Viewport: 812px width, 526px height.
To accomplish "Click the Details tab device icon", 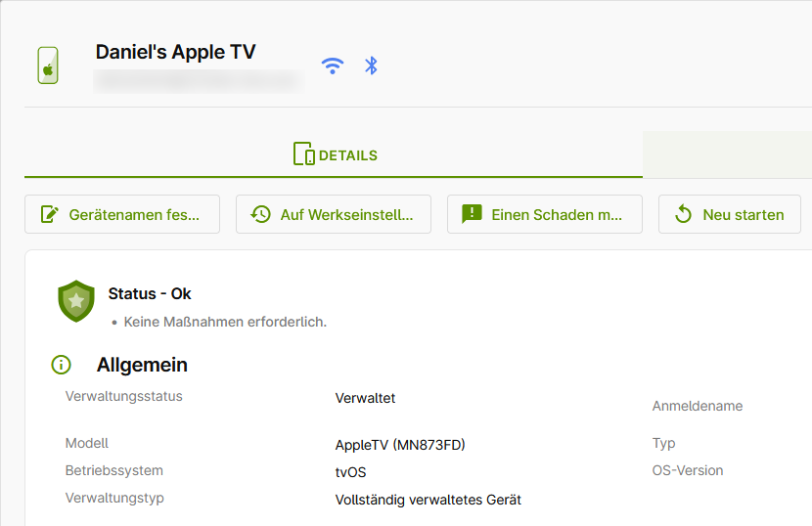I will [303, 154].
